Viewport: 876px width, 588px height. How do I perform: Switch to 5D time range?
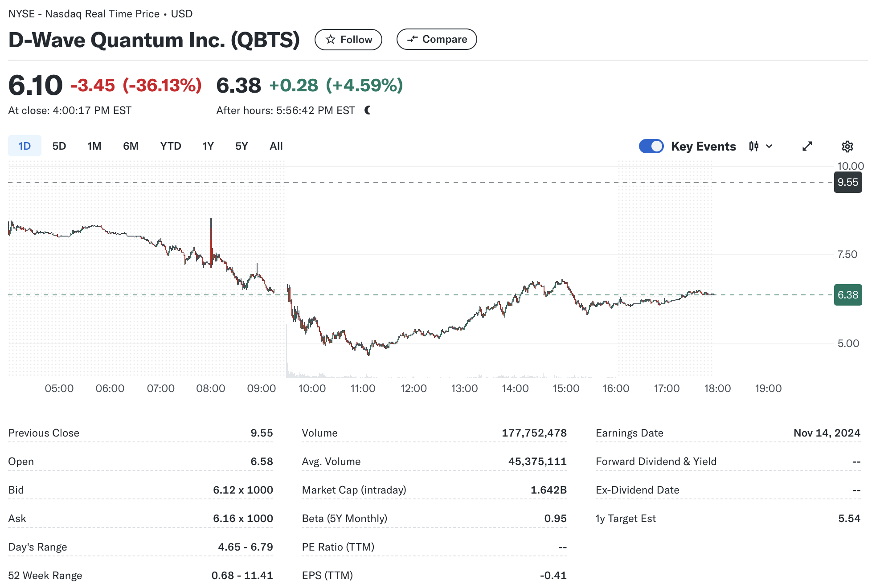click(x=59, y=146)
